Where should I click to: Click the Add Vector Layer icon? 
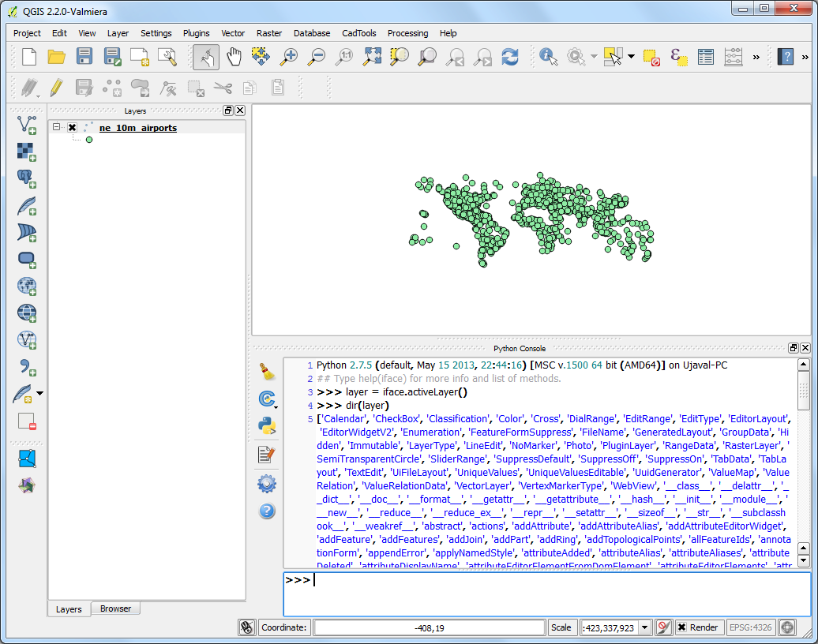(x=27, y=125)
